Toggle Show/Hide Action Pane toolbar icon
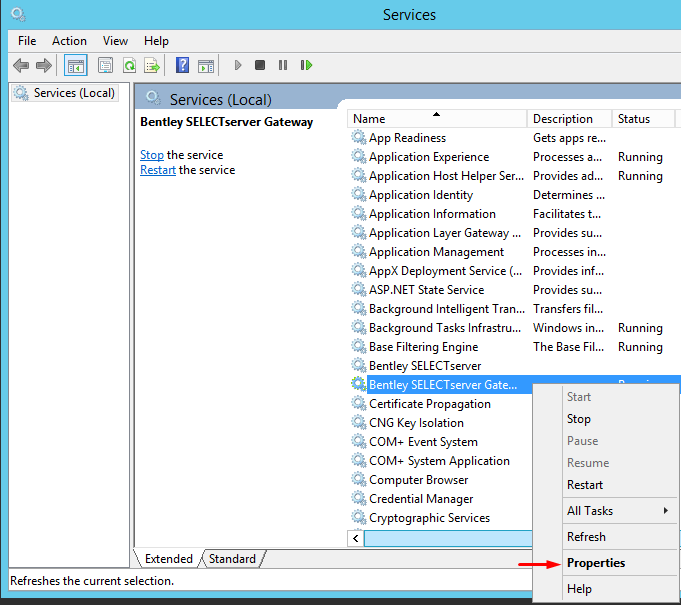 206,66
